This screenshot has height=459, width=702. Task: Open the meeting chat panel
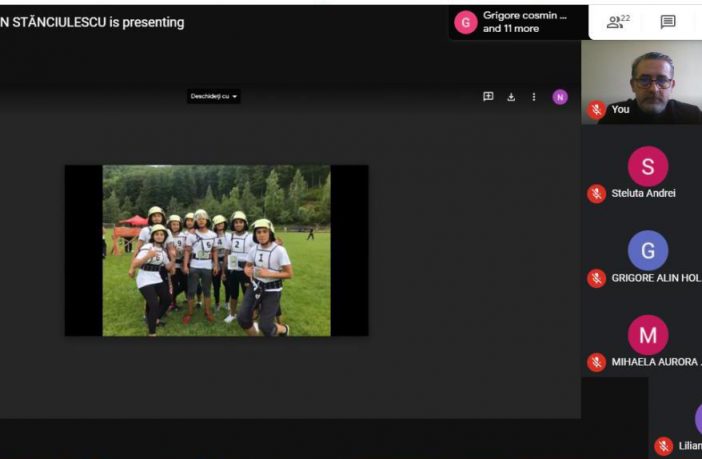pyautogui.click(x=668, y=21)
